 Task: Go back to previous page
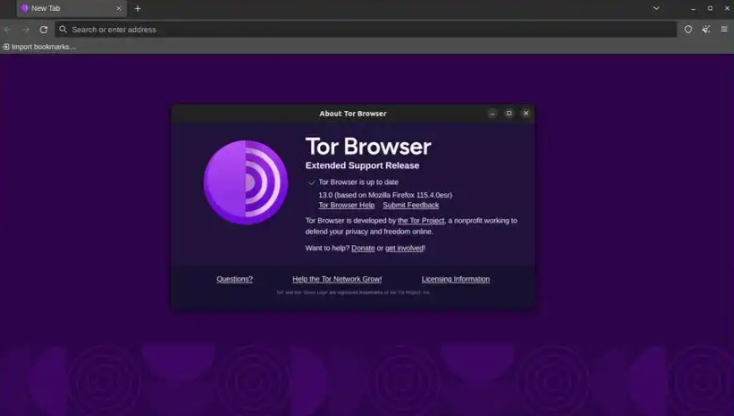point(8,29)
